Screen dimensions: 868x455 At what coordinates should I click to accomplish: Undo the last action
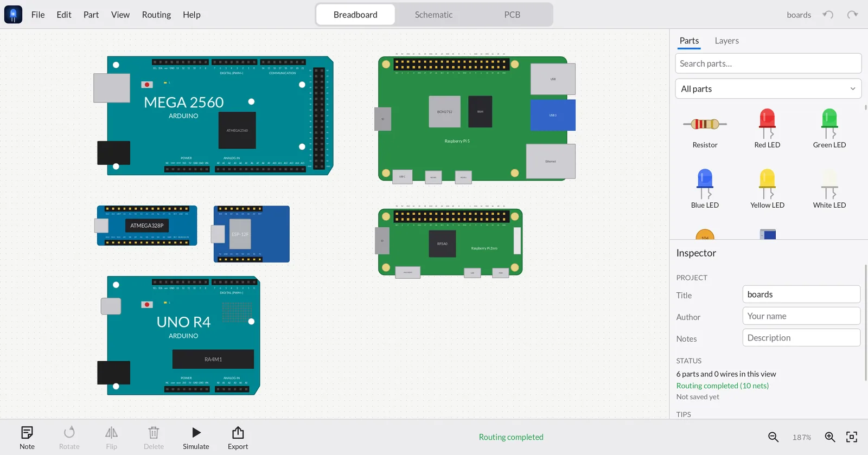coord(828,15)
